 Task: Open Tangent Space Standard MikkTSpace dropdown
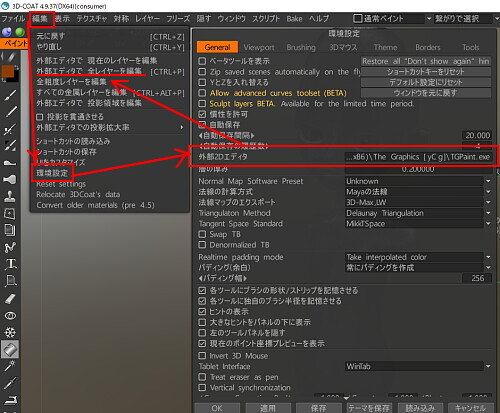pyautogui.click(x=418, y=224)
